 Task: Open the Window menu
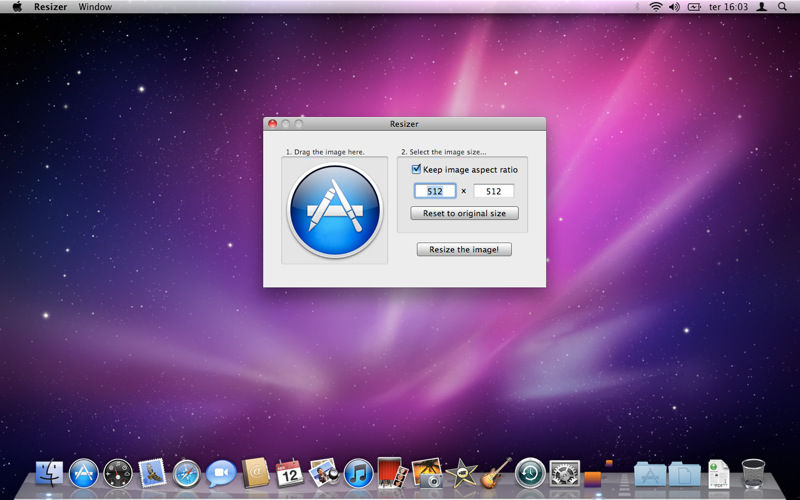(x=95, y=7)
